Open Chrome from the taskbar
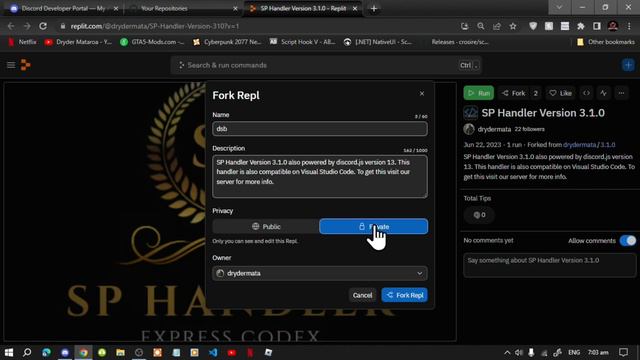Screen dimensions: 640x360 pos(83,352)
